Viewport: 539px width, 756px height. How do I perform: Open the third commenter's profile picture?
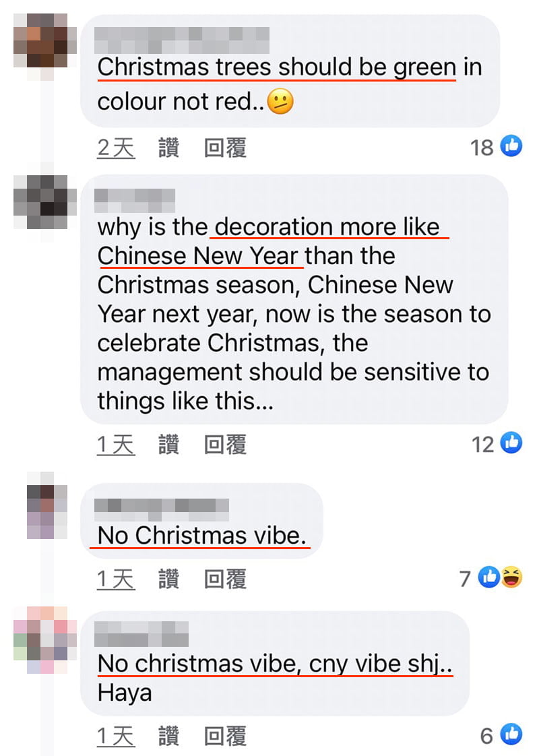click(x=46, y=512)
